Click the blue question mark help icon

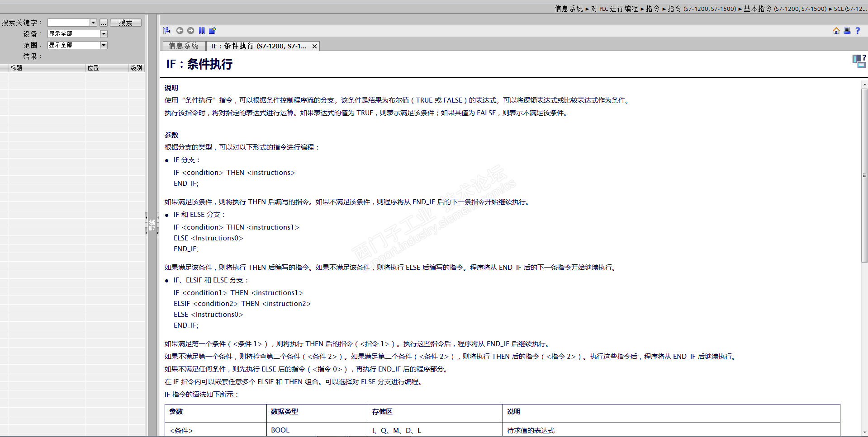pos(858,31)
